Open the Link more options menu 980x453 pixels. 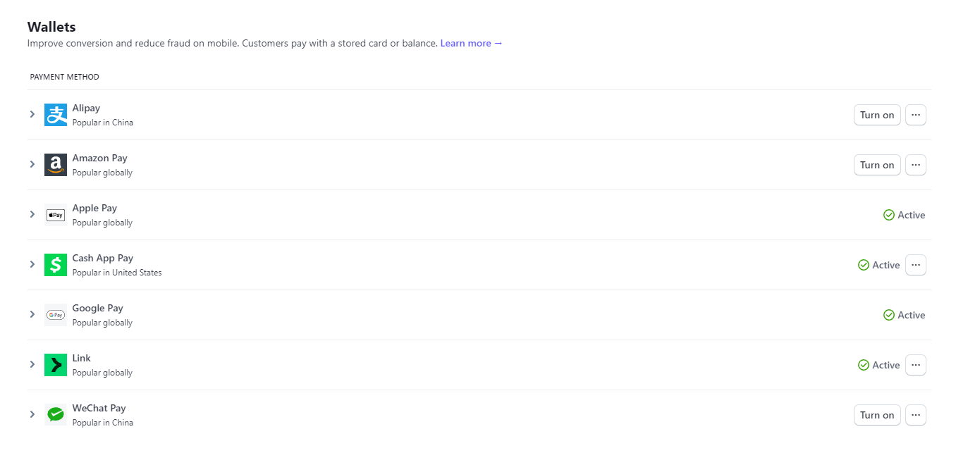click(916, 365)
